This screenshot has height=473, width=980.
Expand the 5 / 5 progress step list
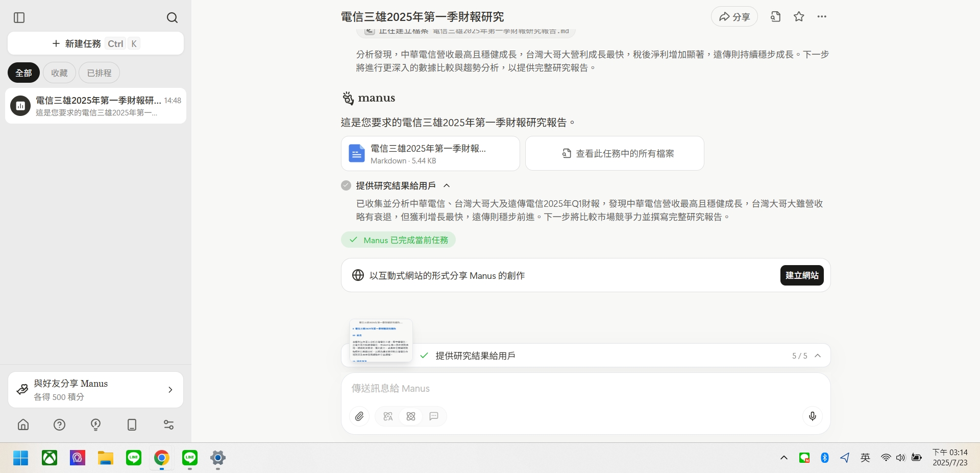coord(817,356)
